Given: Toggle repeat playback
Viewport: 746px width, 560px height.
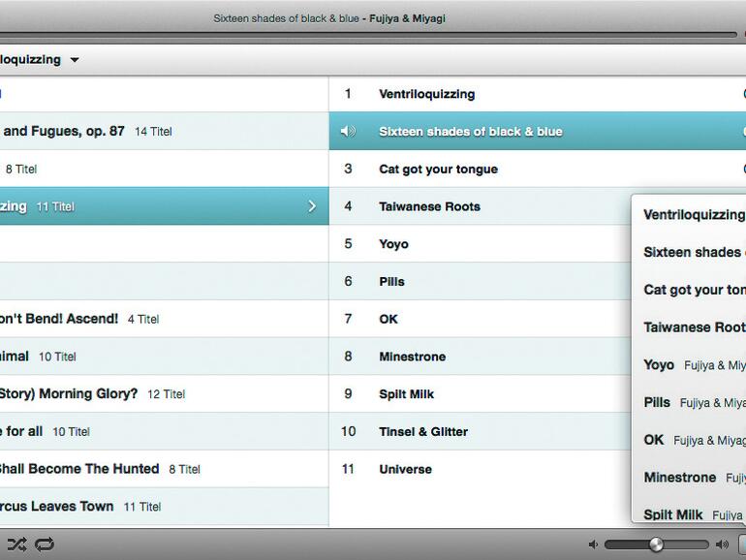Looking at the screenshot, I should click(45, 544).
